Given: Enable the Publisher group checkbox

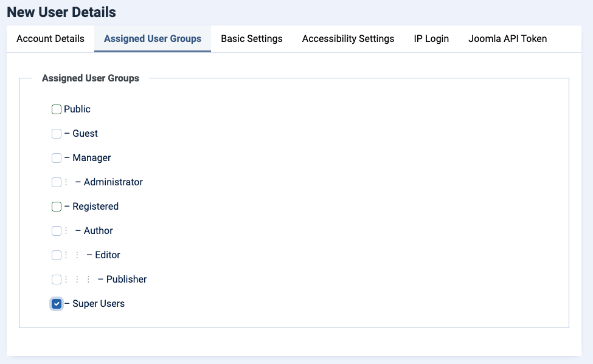Looking at the screenshot, I should 57,280.
